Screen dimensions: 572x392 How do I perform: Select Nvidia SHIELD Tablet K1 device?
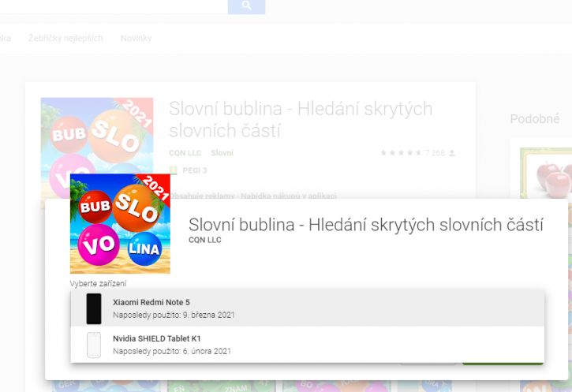(307, 345)
